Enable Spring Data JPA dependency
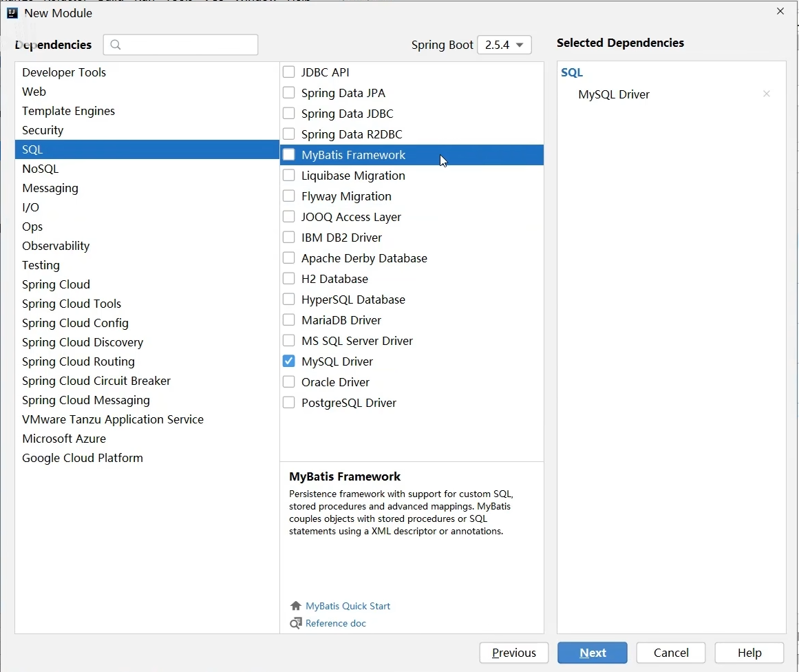799x672 pixels. click(289, 93)
